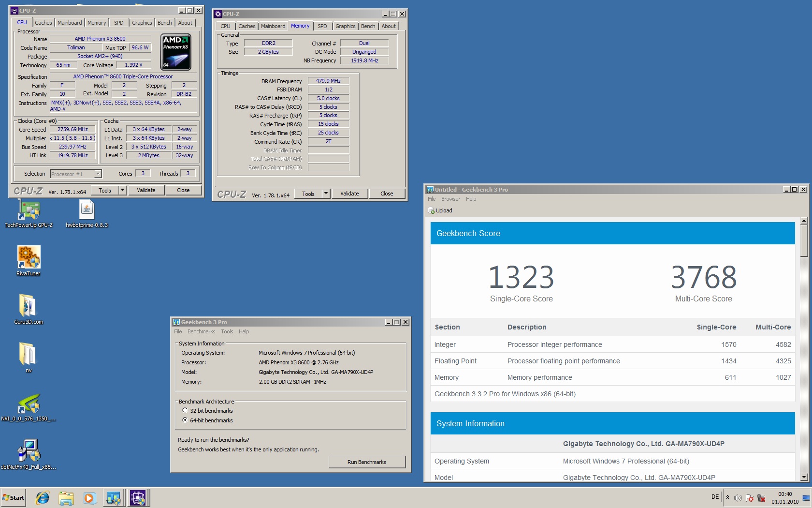This screenshot has height=508, width=812.
Task: Click the taskbar clock showing 00:40
Action: [x=785, y=498]
